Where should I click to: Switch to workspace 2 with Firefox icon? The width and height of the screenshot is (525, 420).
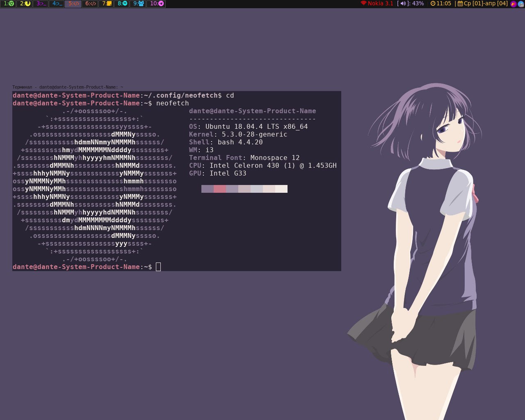(24, 4)
